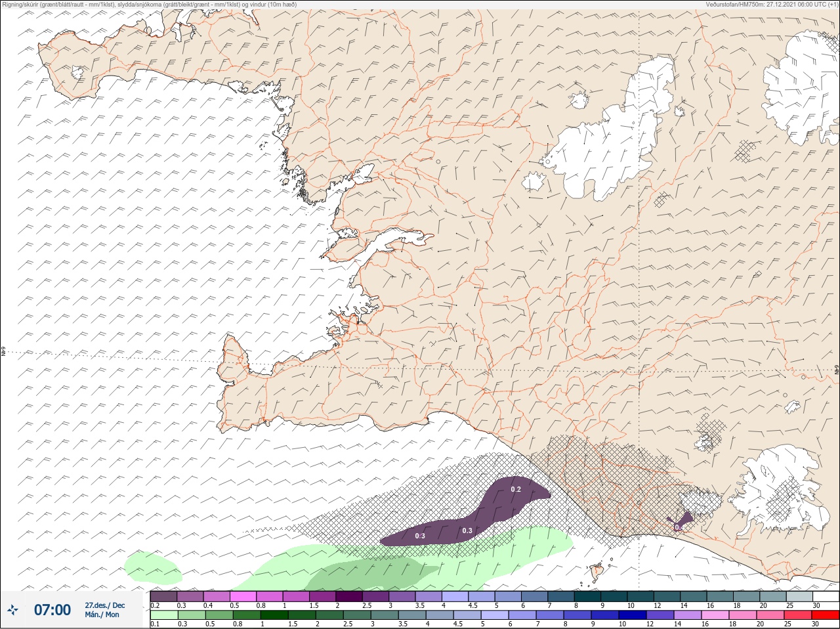Select the 30 white swatch in the purple legend
Screen dimensions: 840x629
[826, 596]
